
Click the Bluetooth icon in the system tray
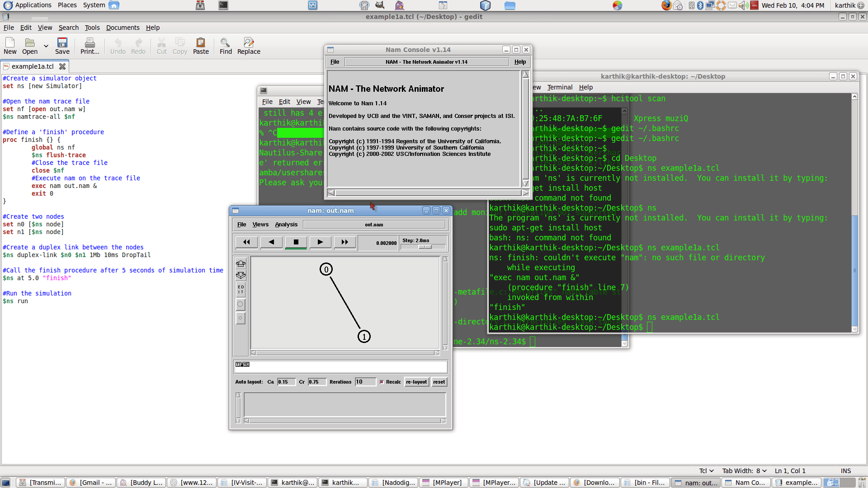point(700,5)
